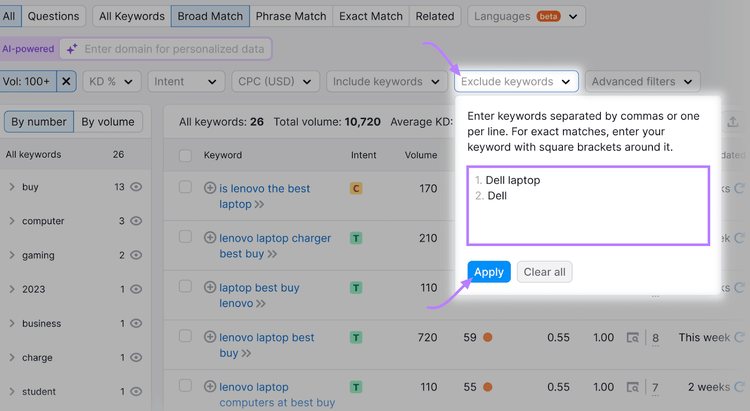
Task: Select the Exact Match tab
Action: pyautogui.click(x=371, y=16)
